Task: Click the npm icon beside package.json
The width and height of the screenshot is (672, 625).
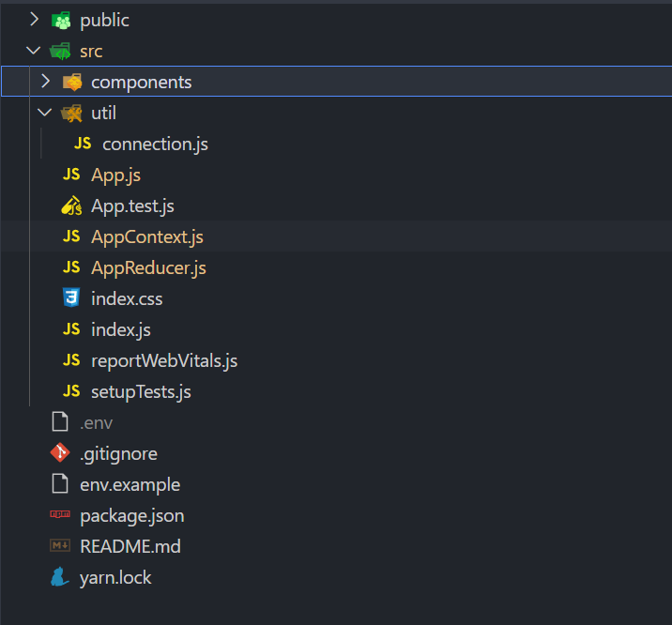Action: pos(60,514)
